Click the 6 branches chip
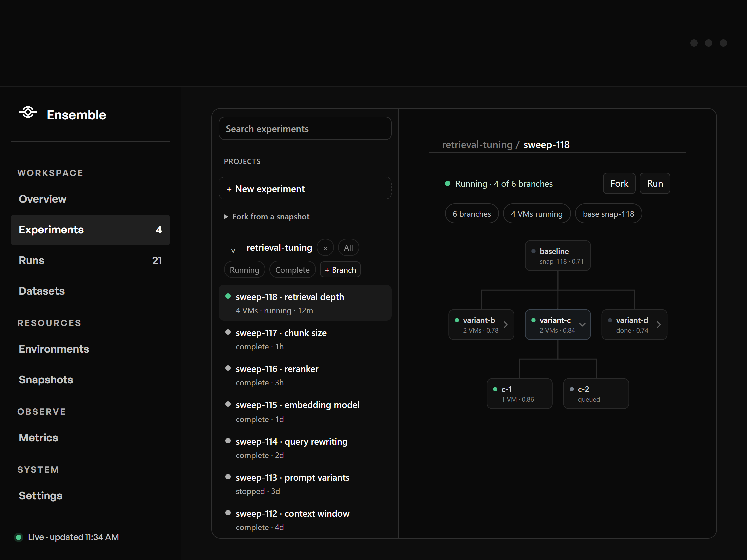Viewport: 747px width, 560px height. [x=472, y=214]
